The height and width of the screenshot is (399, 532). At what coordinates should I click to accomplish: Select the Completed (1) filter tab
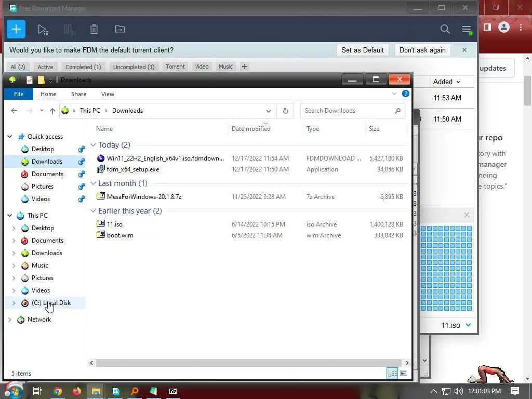pos(83,67)
